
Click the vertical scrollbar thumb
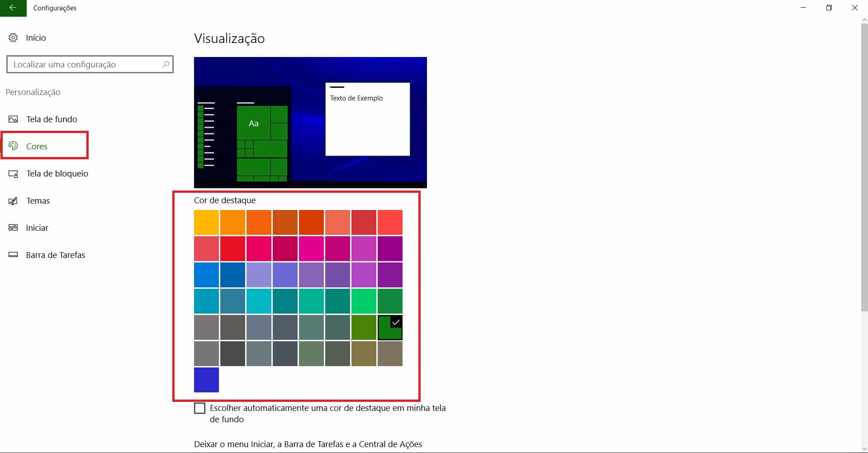864,167
